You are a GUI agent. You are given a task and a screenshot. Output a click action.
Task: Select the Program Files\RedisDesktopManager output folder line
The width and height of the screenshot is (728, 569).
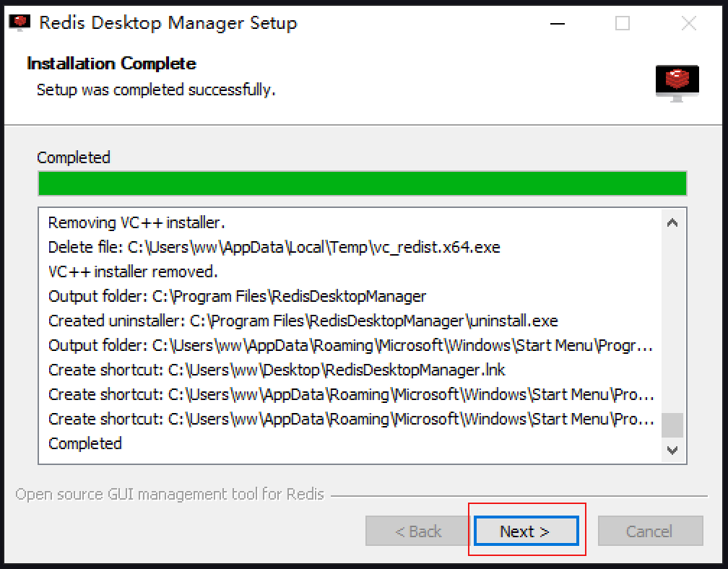point(237,297)
